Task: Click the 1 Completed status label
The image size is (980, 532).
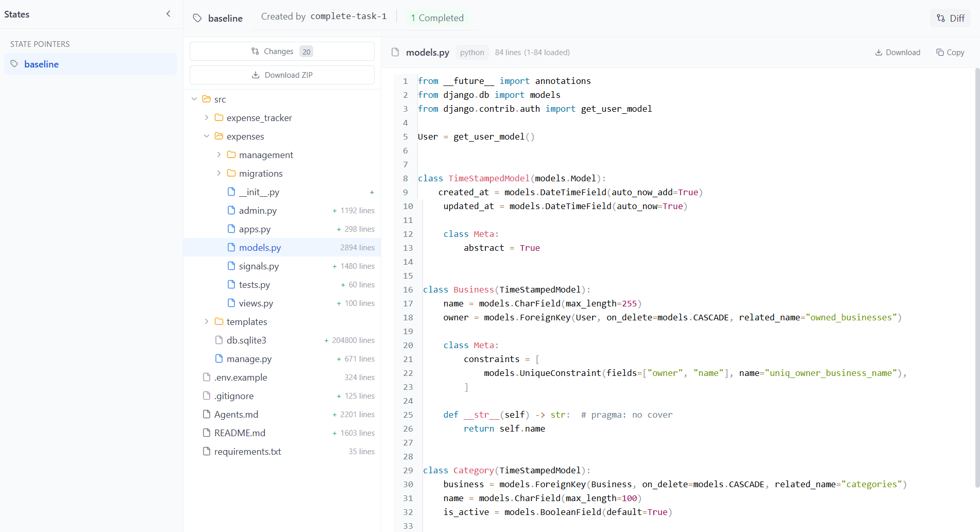Action: [437, 18]
